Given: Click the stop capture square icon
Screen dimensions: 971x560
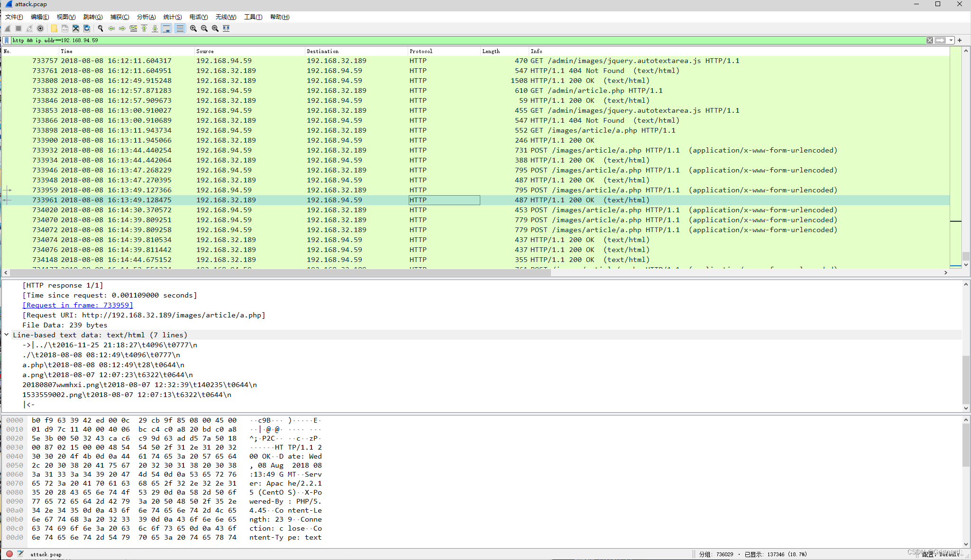Looking at the screenshot, I should click(18, 28).
